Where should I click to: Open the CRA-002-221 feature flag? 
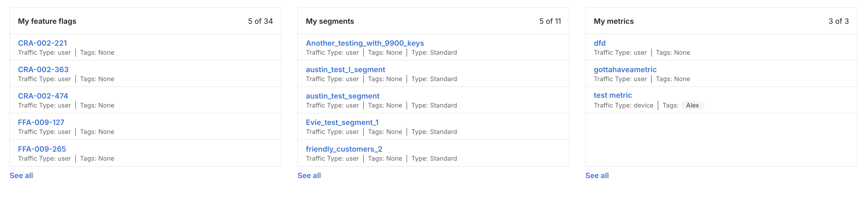pos(43,43)
